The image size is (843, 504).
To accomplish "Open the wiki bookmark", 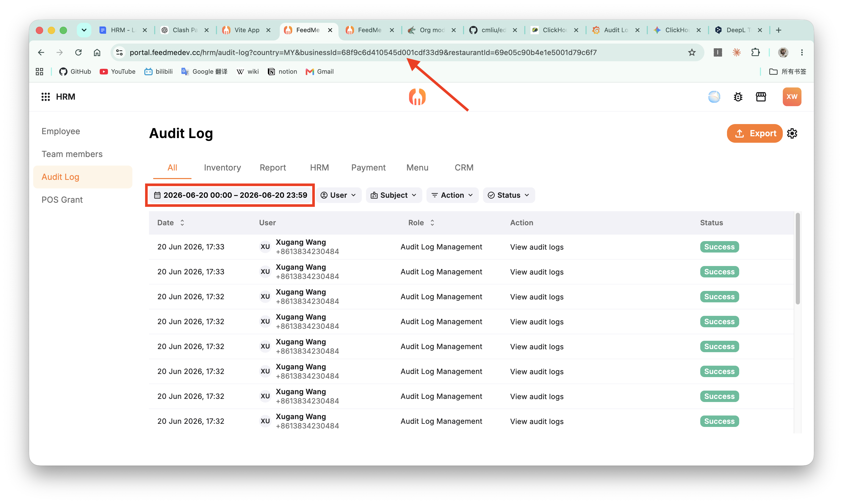I will point(248,71).
